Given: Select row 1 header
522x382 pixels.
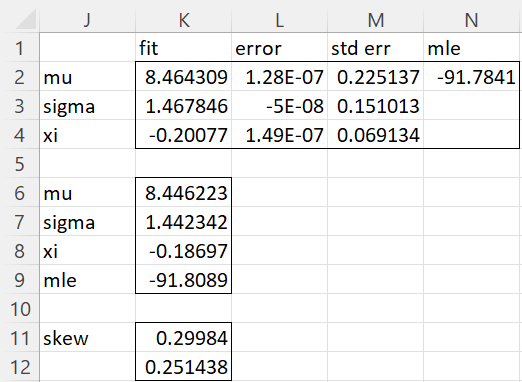Looking at the screenshot, I should pos(19,47).
